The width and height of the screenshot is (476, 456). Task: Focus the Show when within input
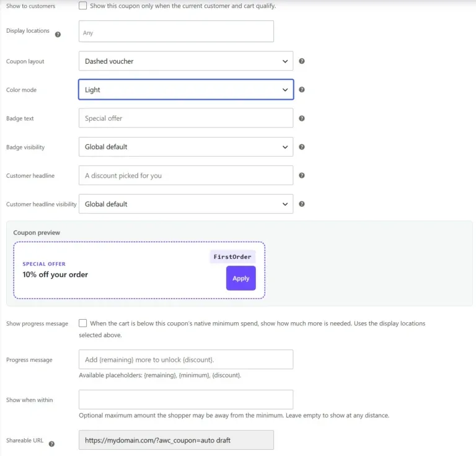pyautogui.click(x=186, y=400)
